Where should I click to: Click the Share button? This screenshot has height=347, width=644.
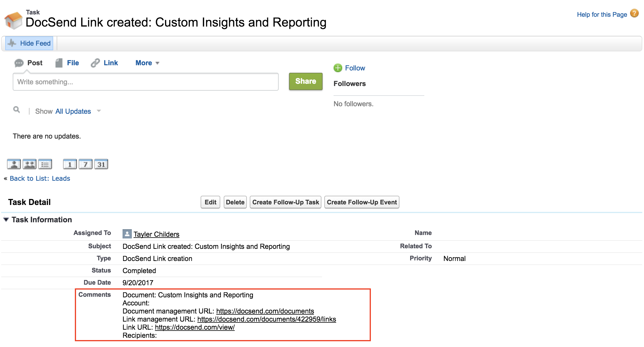click(x=306, y=81)
